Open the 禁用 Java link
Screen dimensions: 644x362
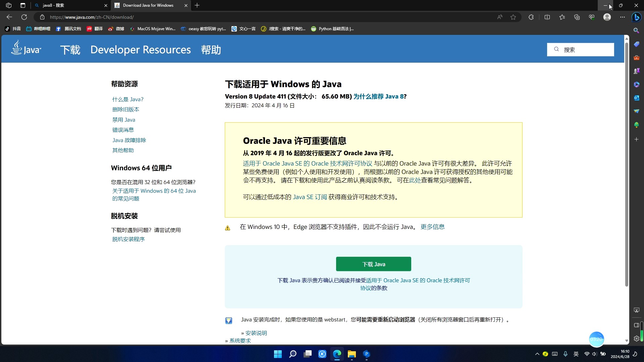[124, 120]
